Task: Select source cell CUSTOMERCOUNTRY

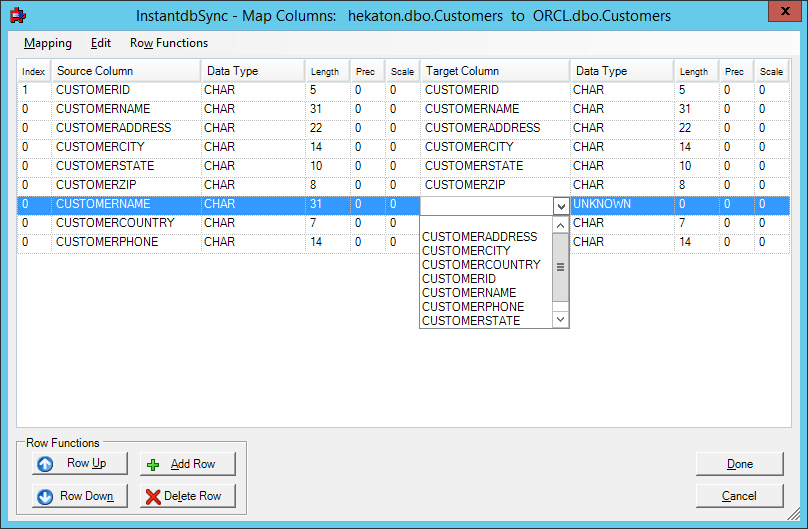Action: (x=126, y=223)
